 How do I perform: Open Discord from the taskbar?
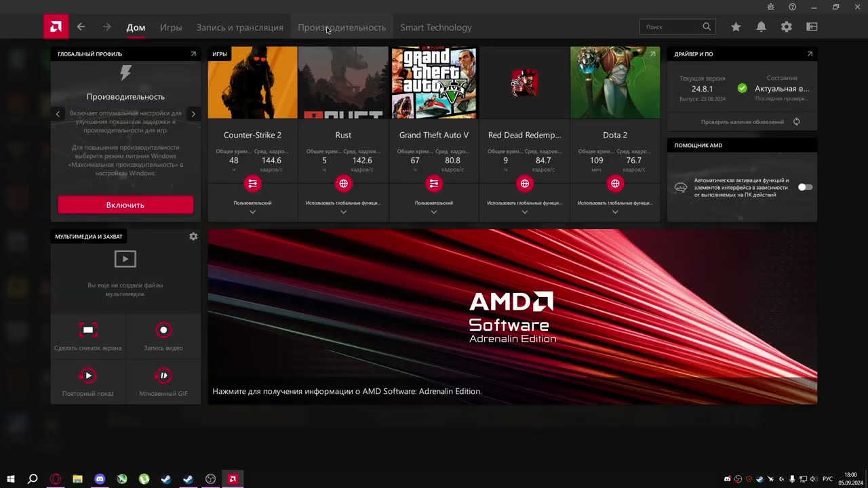(x=100, y=479)
